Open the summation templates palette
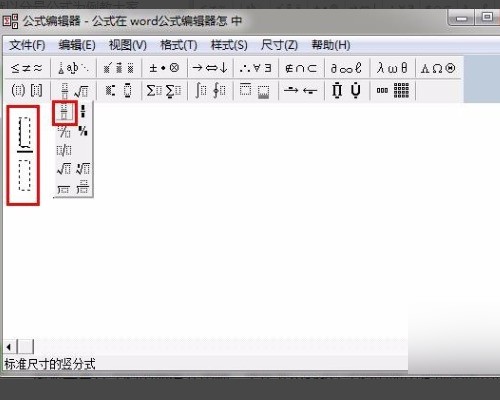The image size is (500, 400). (164, 90)
